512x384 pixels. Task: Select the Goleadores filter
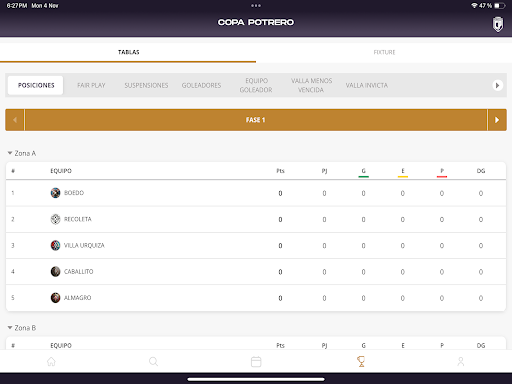201,85
